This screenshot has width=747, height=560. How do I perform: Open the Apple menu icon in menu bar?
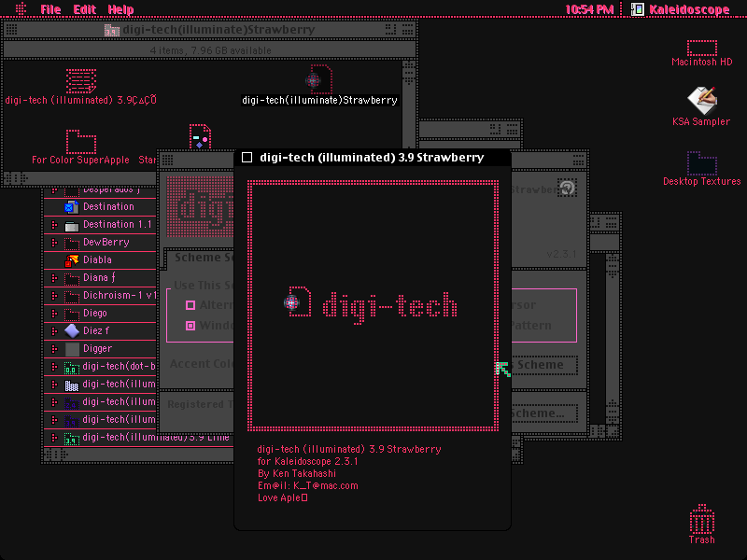21,9
